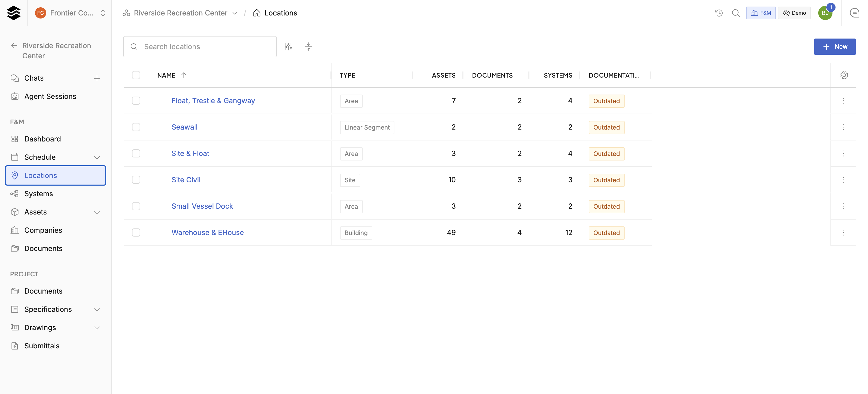Go back using the Riverside arrow icon

click(x=14, y=46)
